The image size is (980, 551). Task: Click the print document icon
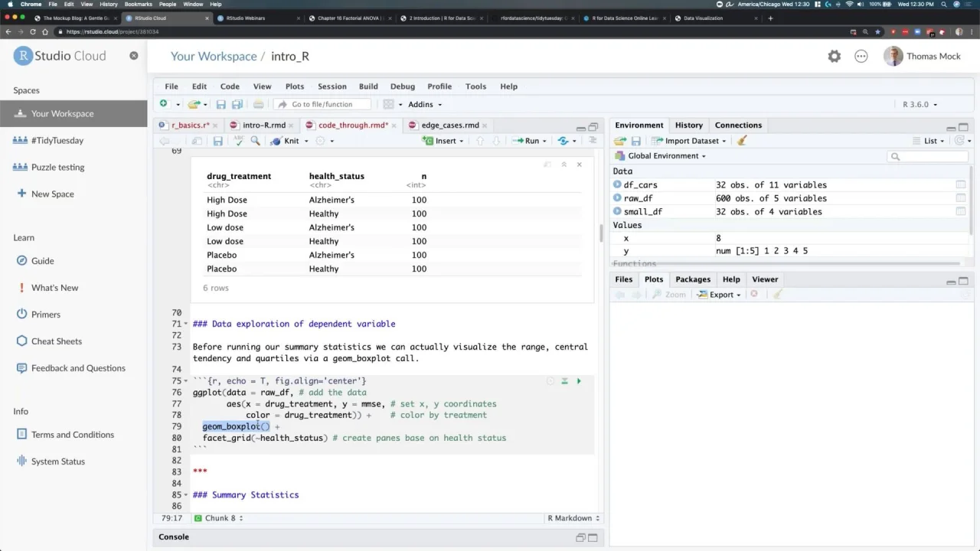[x=258, y=105]
